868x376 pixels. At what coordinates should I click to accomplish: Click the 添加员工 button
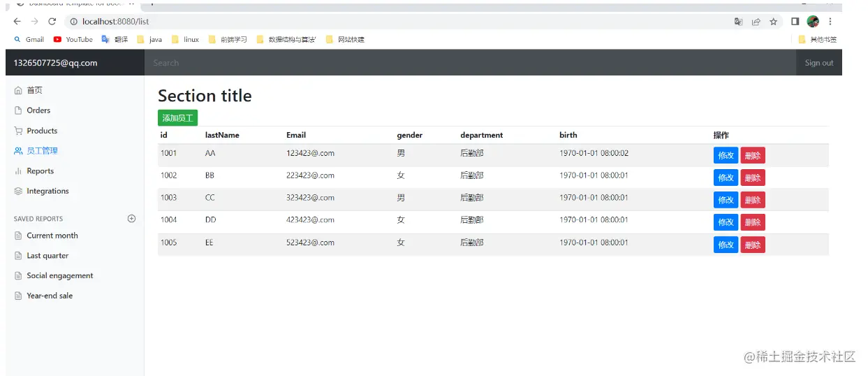(x=177, y=118)
